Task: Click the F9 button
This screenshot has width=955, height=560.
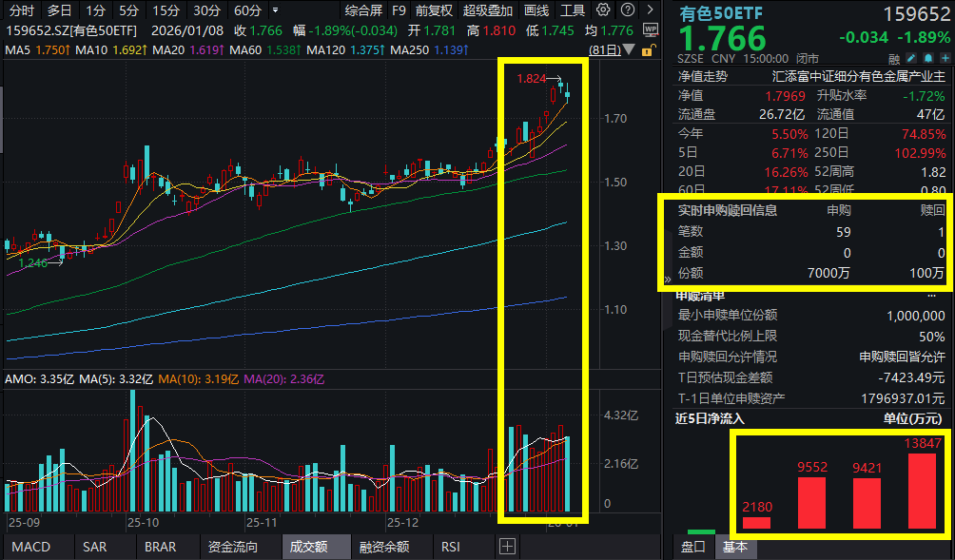Action: [399, 10]
